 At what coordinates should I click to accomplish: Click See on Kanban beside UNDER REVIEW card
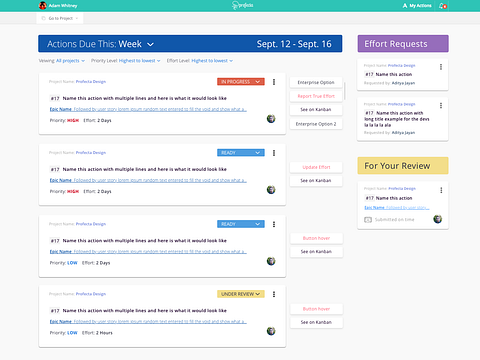point(316,322)
